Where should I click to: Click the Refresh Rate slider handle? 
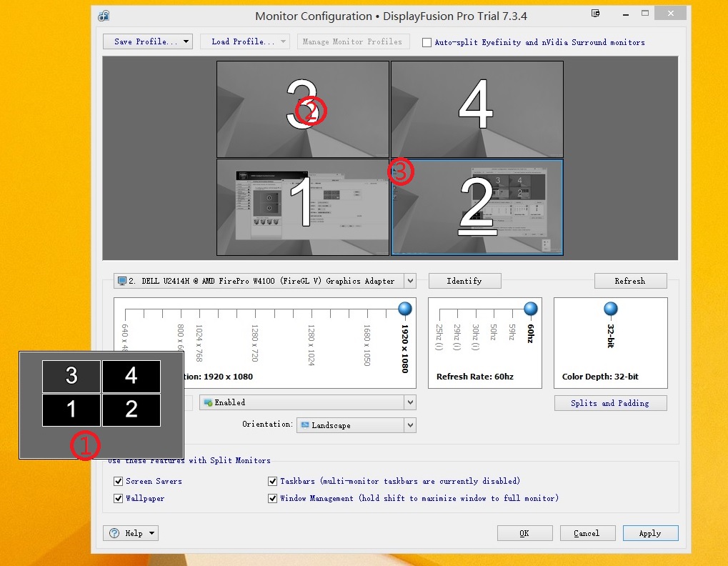[x=531, y=309]
